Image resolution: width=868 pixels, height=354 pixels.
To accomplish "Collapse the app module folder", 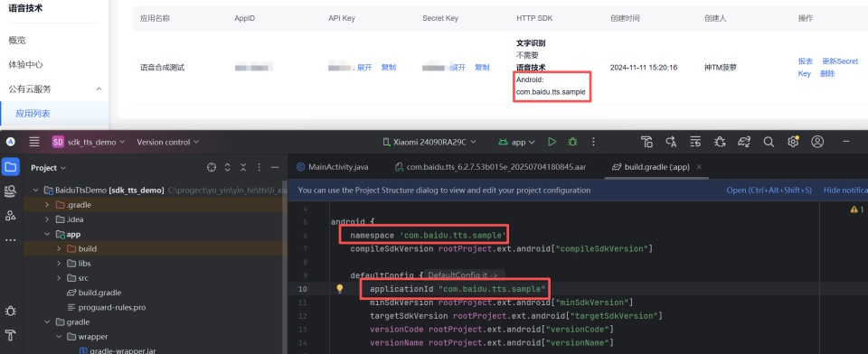I will click(47, 235).
